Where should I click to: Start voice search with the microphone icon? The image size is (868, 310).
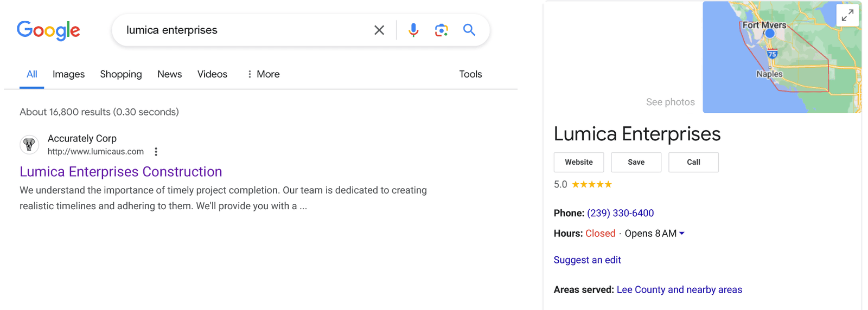tap(413, 30)
